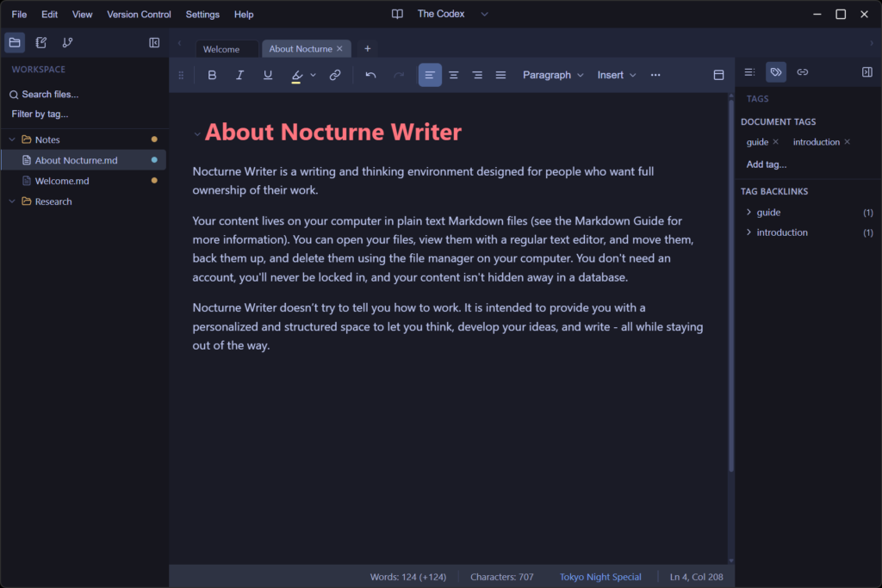Open the Insert menu in the toolbar

point(617,75)
